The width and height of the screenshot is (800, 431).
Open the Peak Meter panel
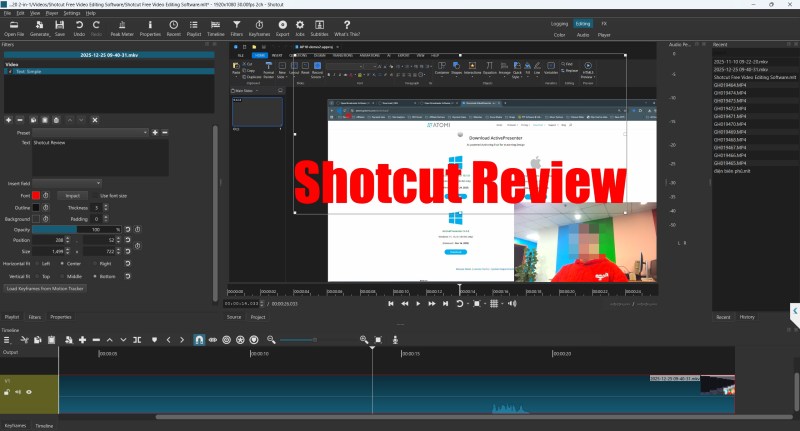[123, 27]
